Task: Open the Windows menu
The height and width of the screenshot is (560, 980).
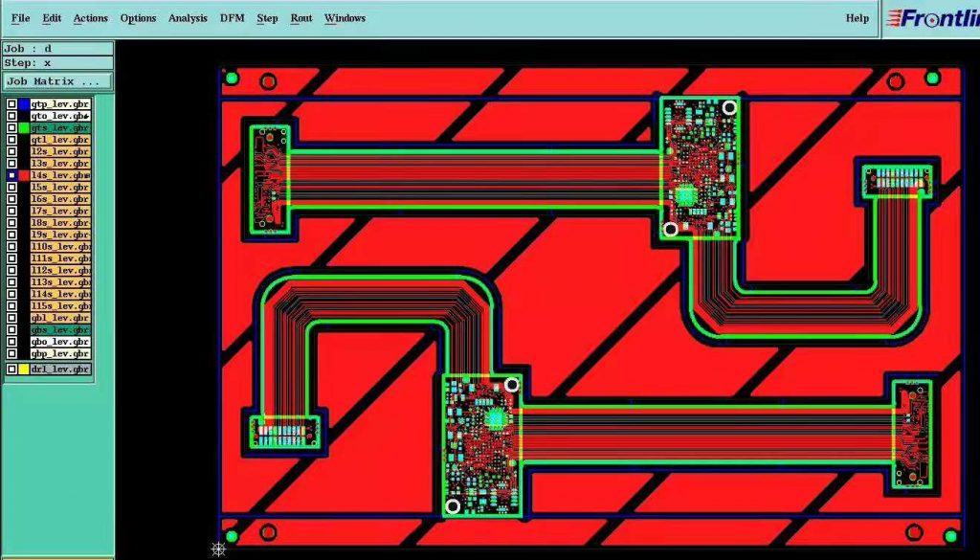Action: click(345, 17)
